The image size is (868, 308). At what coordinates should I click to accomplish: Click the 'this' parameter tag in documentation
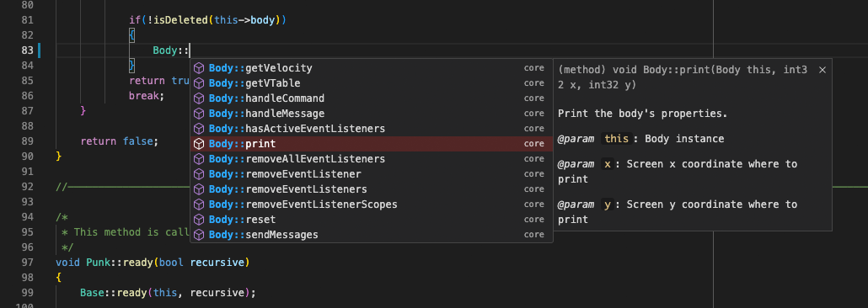616,139
